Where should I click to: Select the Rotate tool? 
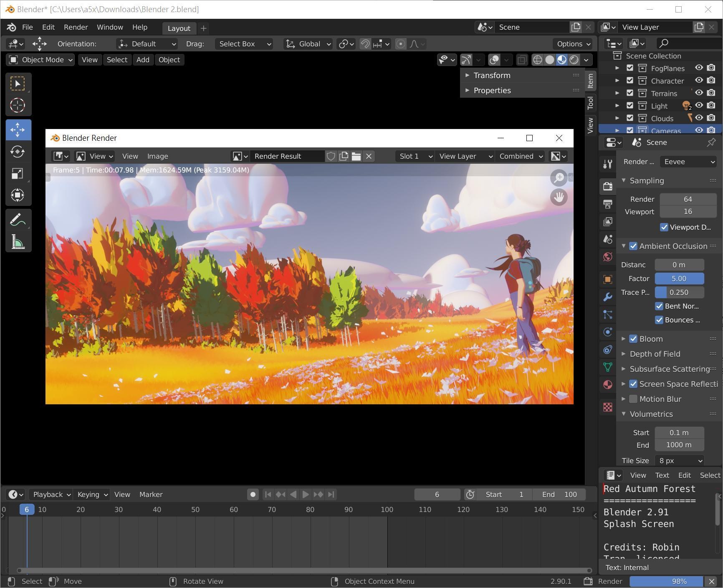coord(18,152)
